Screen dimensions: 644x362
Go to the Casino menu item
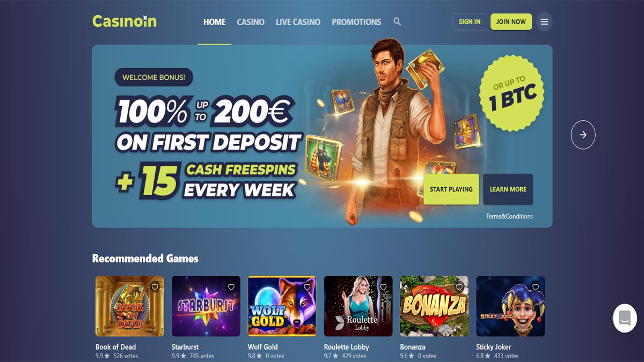pyautogui.click(x=251, y=22)
